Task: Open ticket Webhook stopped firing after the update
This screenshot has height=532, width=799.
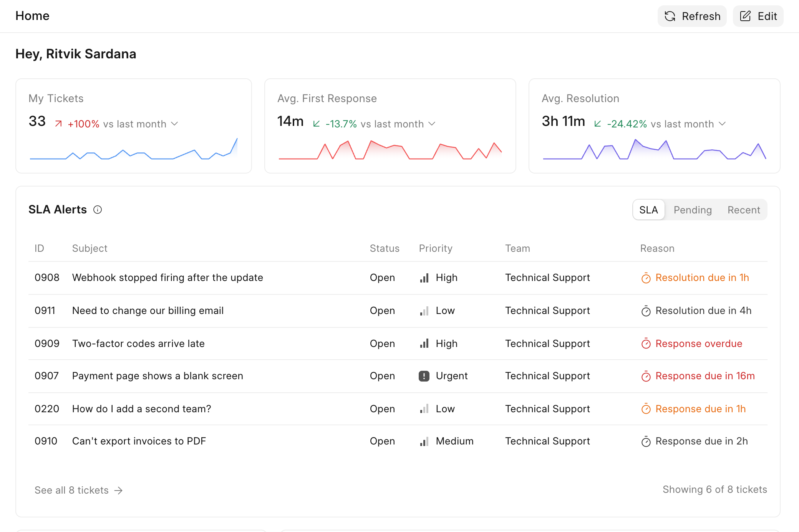Action: pyautogui.click(x=398, y=278)
